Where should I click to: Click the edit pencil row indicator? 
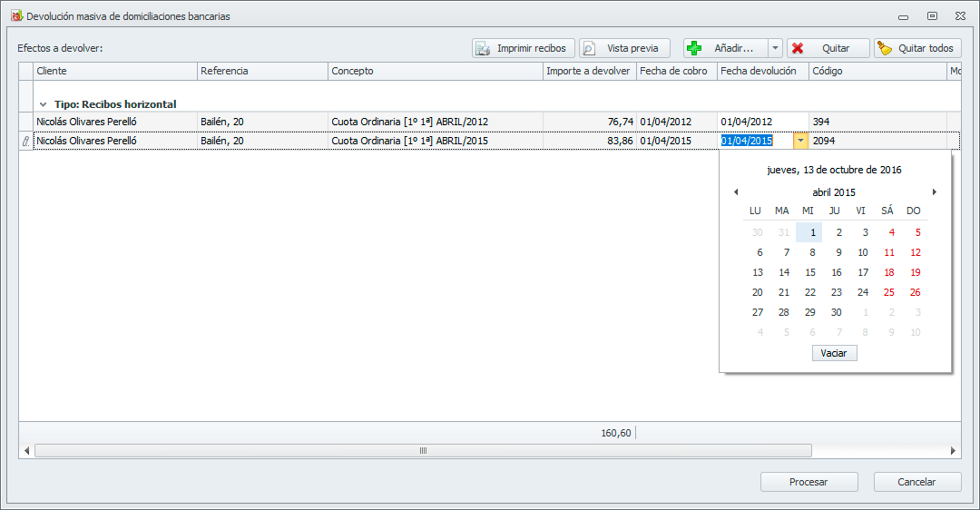tap(25, 142)
